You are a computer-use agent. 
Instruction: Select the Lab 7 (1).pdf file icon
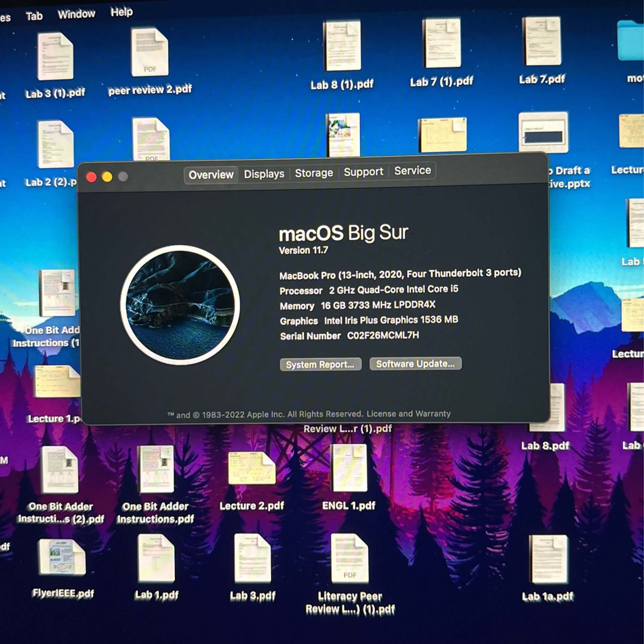(441, 43)
